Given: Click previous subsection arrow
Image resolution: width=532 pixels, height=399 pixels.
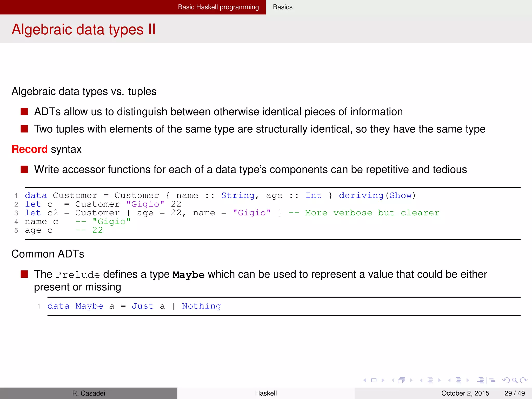Looking at the screenshot, I should pyautogui.click(x=421, y=380).
